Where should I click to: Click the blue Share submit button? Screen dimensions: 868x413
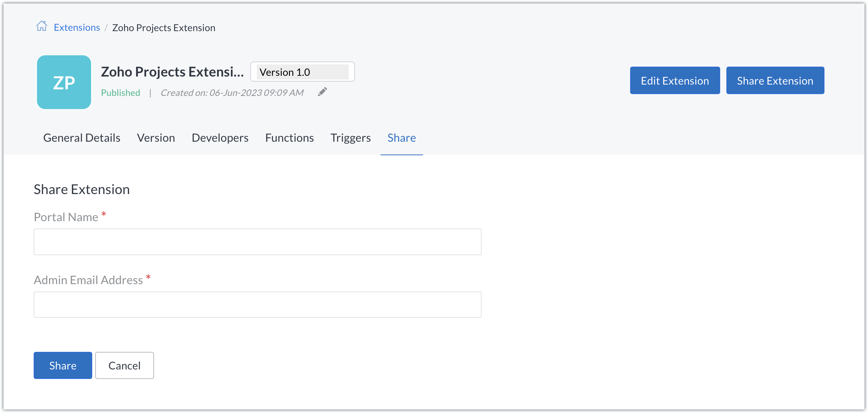63,365
